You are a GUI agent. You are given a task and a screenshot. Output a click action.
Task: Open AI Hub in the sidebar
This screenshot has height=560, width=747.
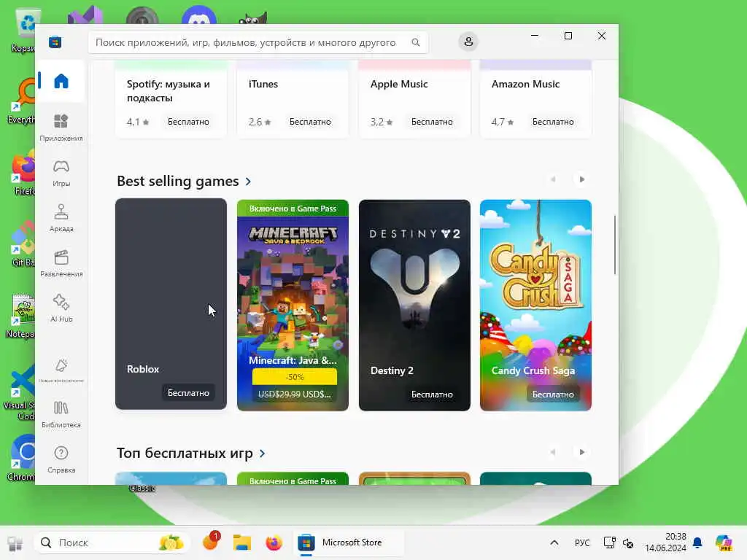pyautogui.click(x=61, y=308)
